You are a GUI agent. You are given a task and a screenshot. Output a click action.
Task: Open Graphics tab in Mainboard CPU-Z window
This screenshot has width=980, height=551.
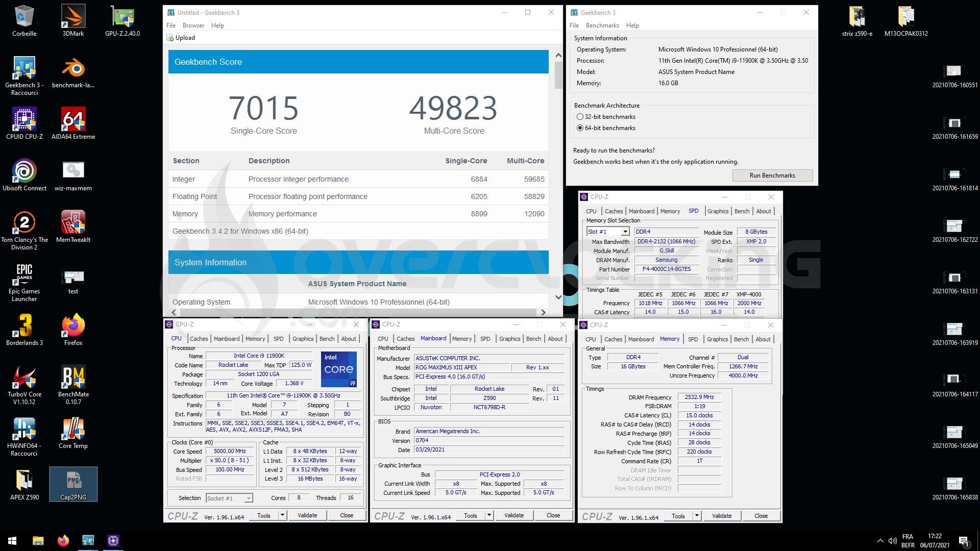[509, 339]
